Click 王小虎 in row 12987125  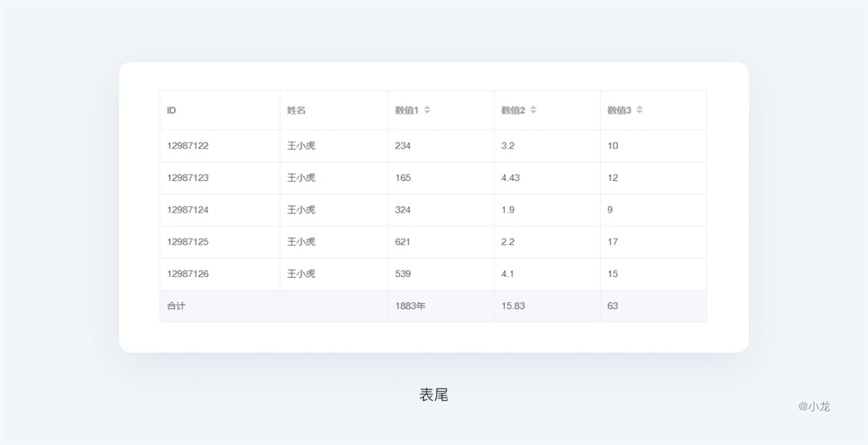click(301, 242)
